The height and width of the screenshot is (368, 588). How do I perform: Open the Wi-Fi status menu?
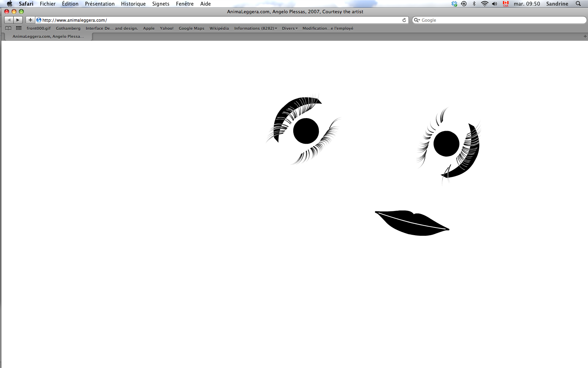coord(484,4)
